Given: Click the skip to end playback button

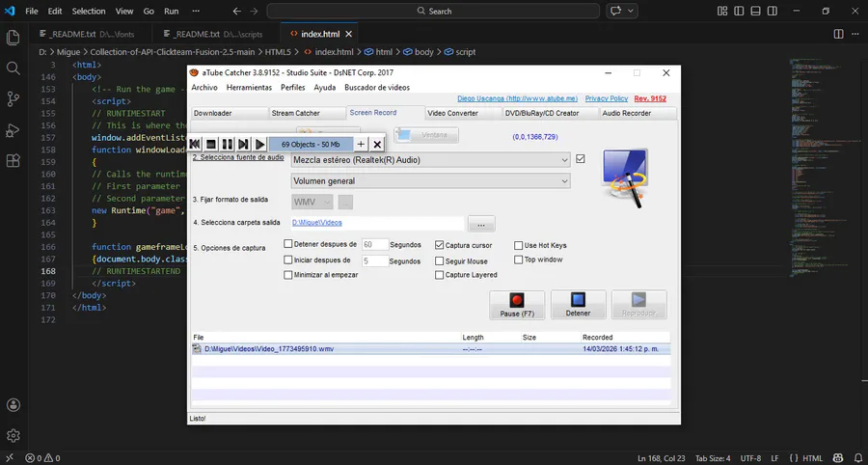Looking at the screenshot, I should click(x=243, y=145).
